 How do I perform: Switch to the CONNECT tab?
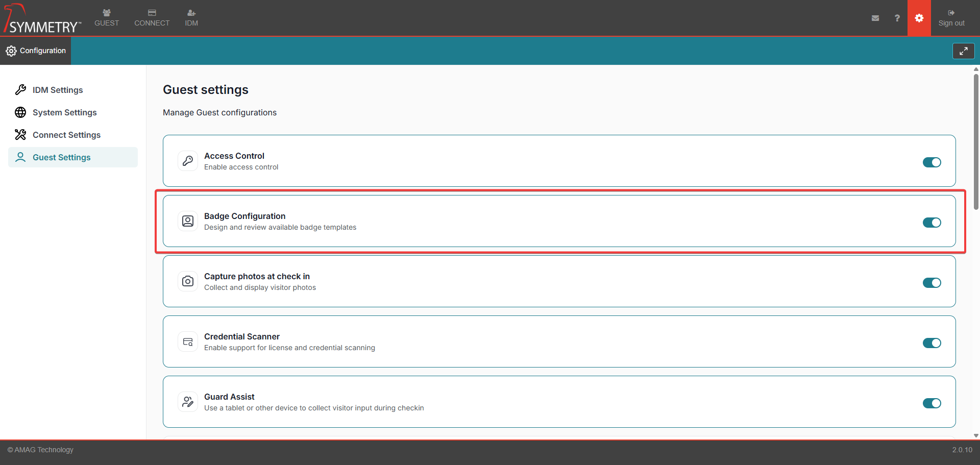click(152, 18)
